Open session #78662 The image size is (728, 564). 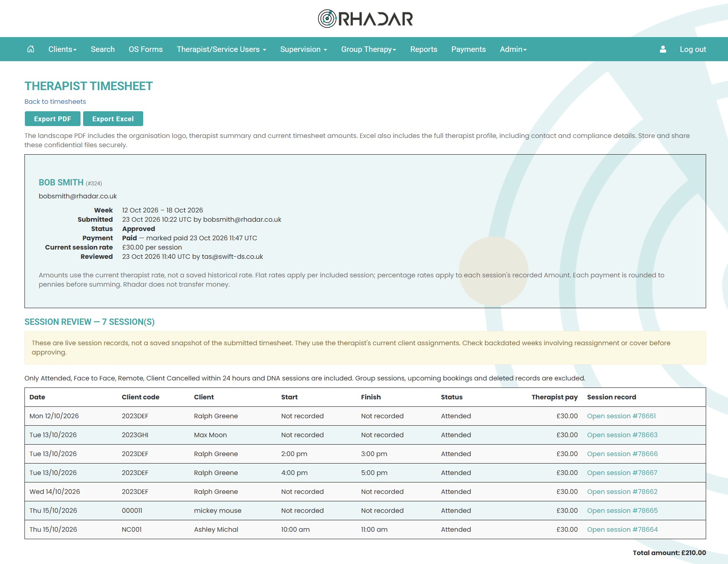click(x=622, y=492)
